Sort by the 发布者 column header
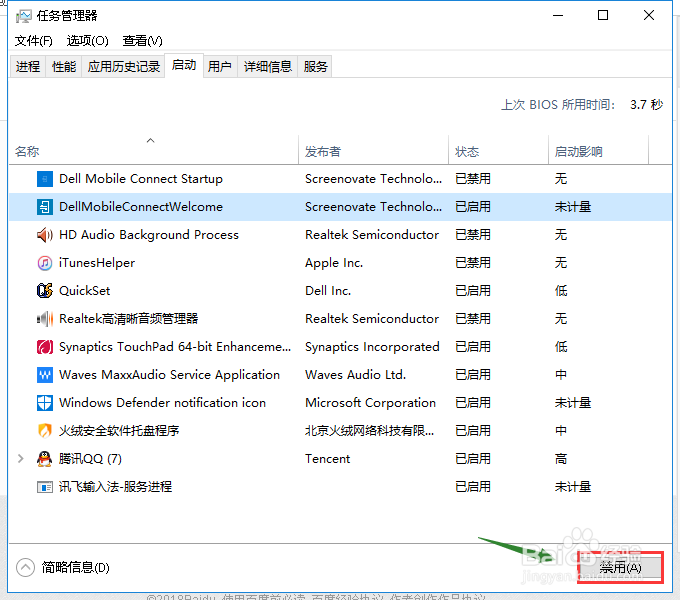The height and width of the screenshot is (600, 680). tap(373, 150)
